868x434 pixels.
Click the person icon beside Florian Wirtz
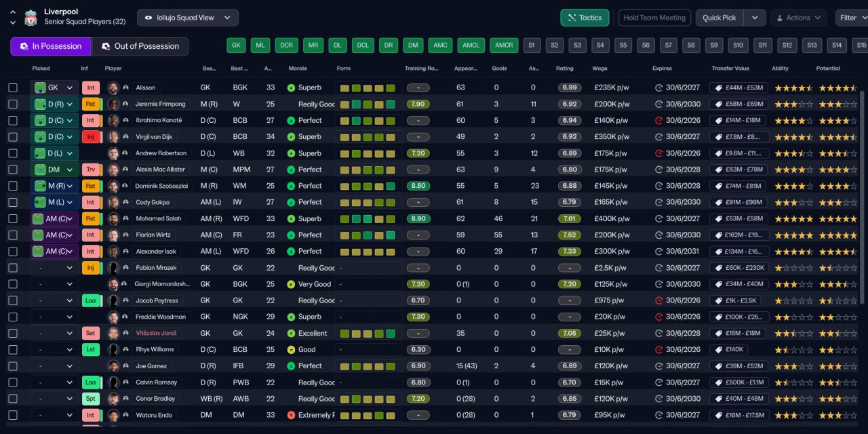tap(125, 235)
